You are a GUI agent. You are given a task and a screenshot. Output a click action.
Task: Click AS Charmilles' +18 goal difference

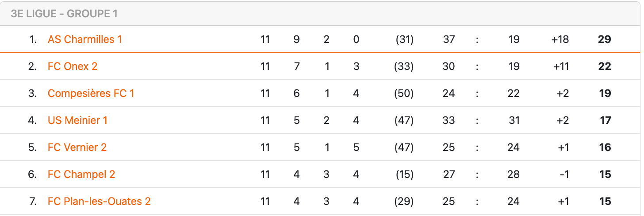[560, 39]
